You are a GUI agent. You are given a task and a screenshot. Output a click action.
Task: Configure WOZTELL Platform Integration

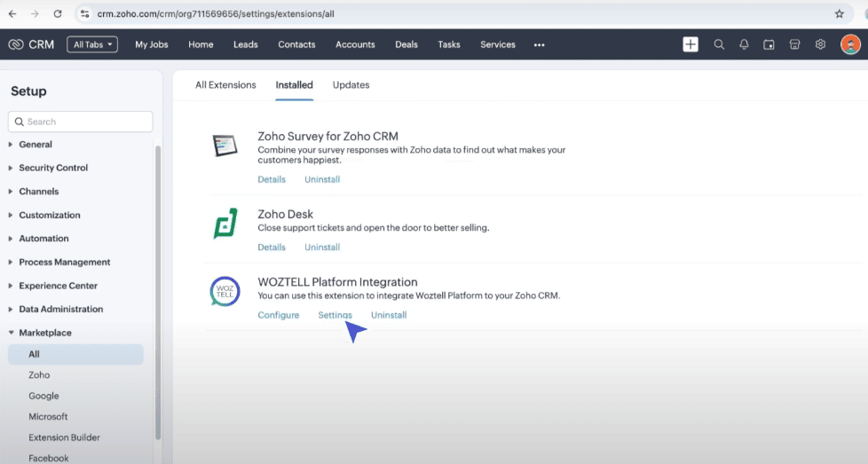pyautogui.click(x=279, y=315)
